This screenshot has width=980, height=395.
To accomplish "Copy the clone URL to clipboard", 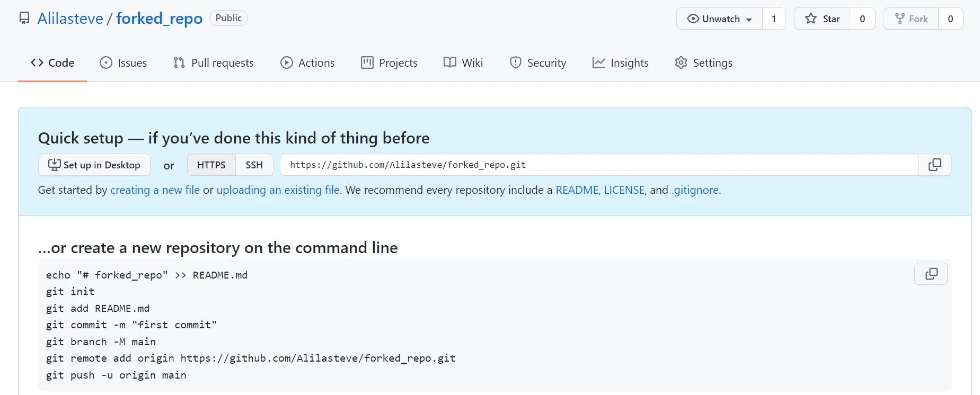I will 935,165.
